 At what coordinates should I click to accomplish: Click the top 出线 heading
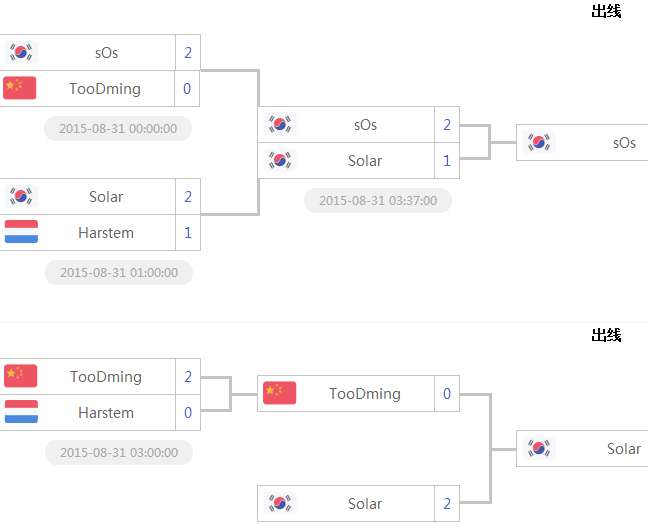tap(606, 11)
